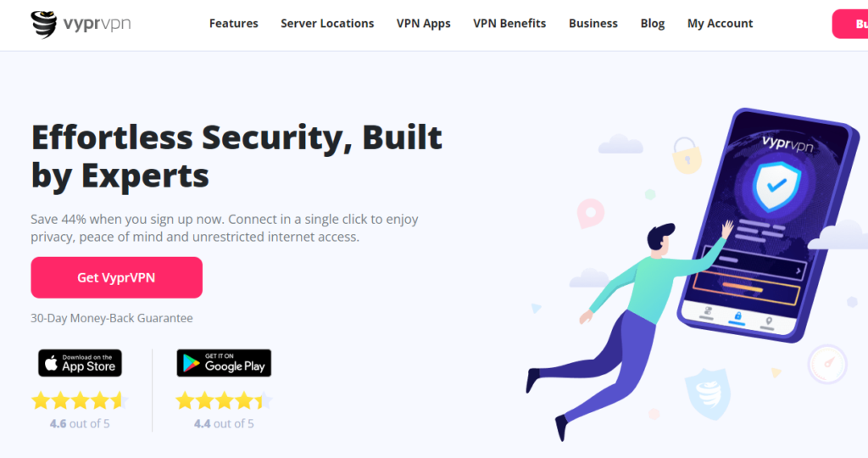868x458 pixels.
Task: Open the Features menu item
Action: (x=234, y=23)
